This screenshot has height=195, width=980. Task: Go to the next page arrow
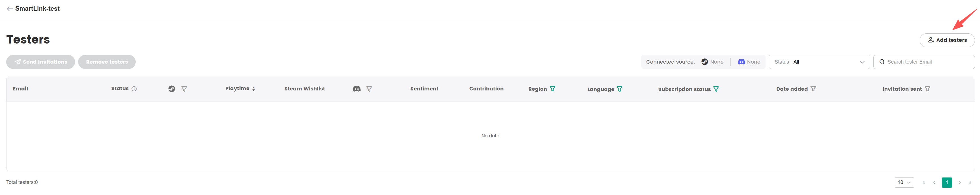pos(959,183)
